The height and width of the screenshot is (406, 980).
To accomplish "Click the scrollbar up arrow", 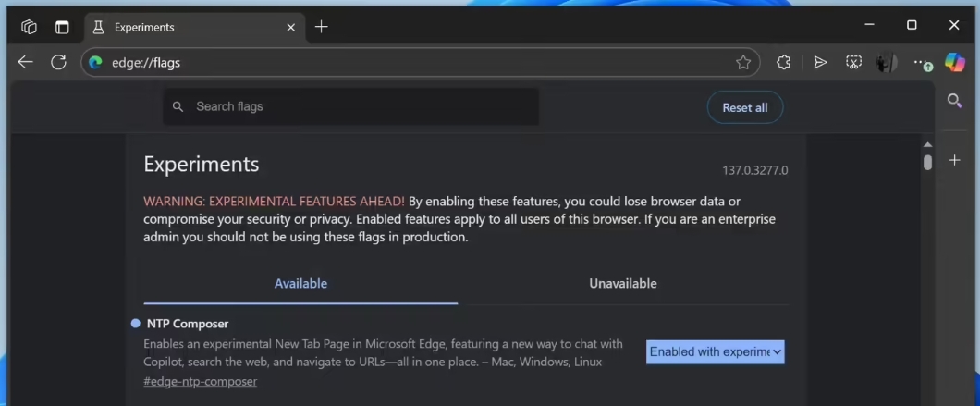I will [927, 145].
